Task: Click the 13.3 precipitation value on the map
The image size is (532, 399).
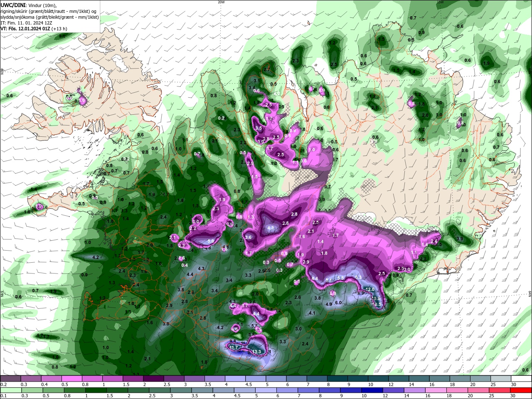Action: 256,352
